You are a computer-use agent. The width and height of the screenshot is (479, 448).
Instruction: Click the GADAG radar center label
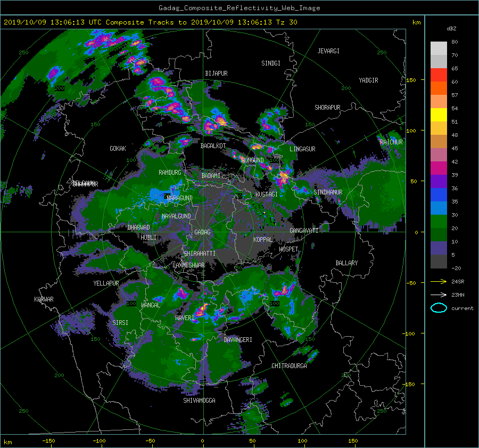pos(202,232)
